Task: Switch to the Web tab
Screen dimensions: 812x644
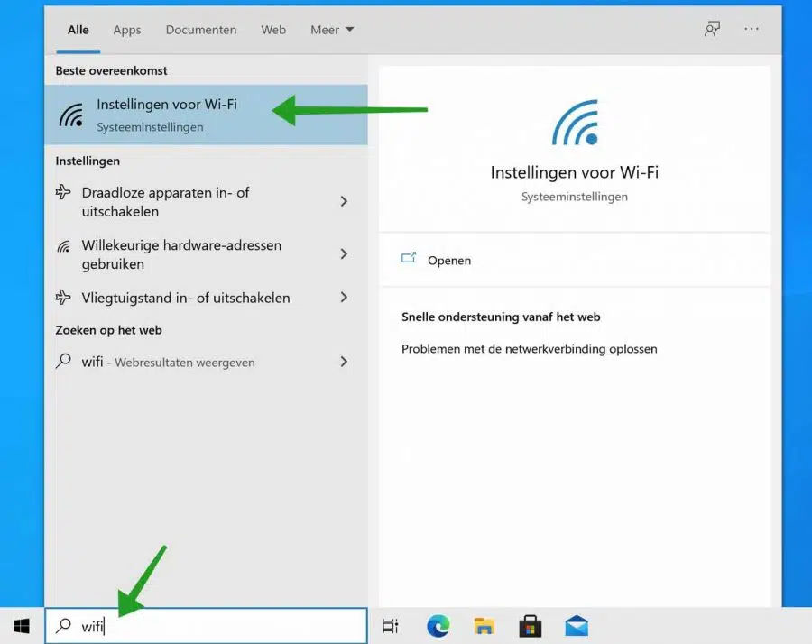Action: (x=273, y=30)
